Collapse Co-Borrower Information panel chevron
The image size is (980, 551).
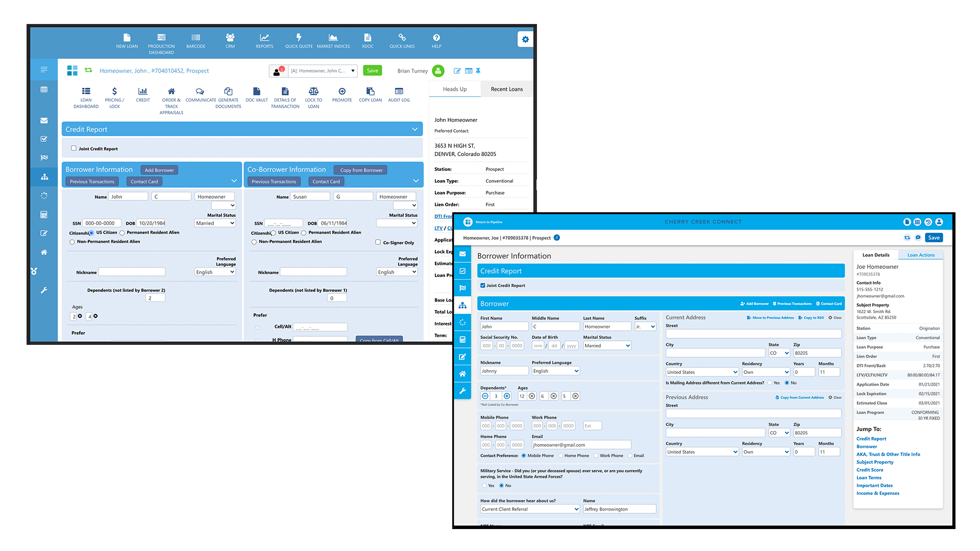click(x=416, y=181)
